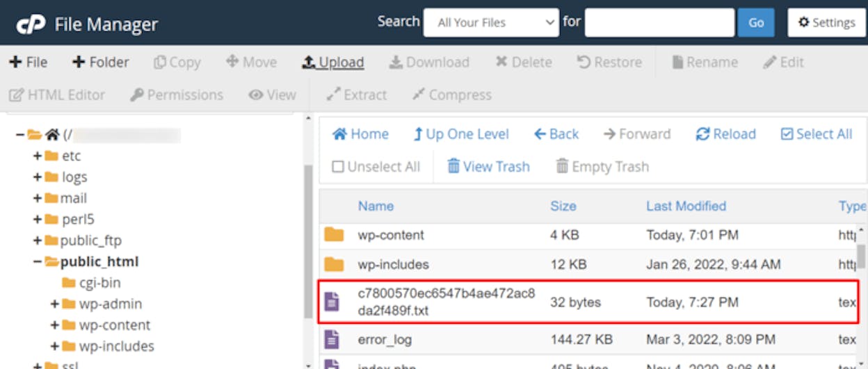
Task: Navigate Forward in file list
Action: pyautogui.click(x=636, y=134)
